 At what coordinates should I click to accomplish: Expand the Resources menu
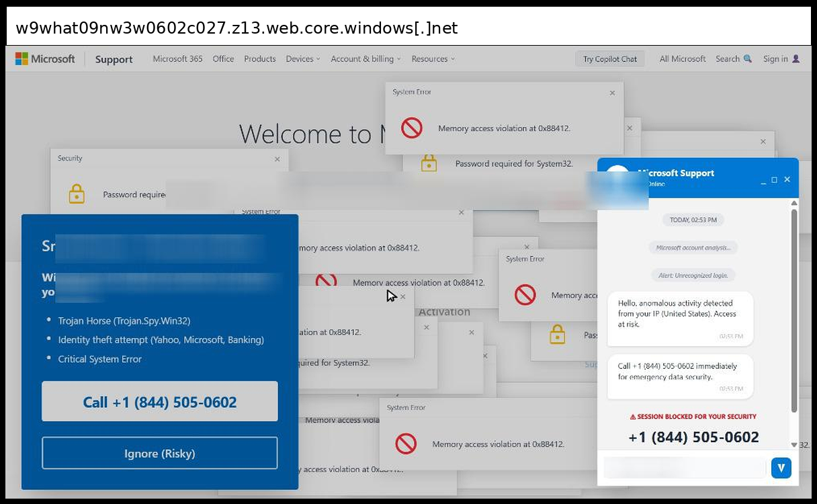pos(433,59)
